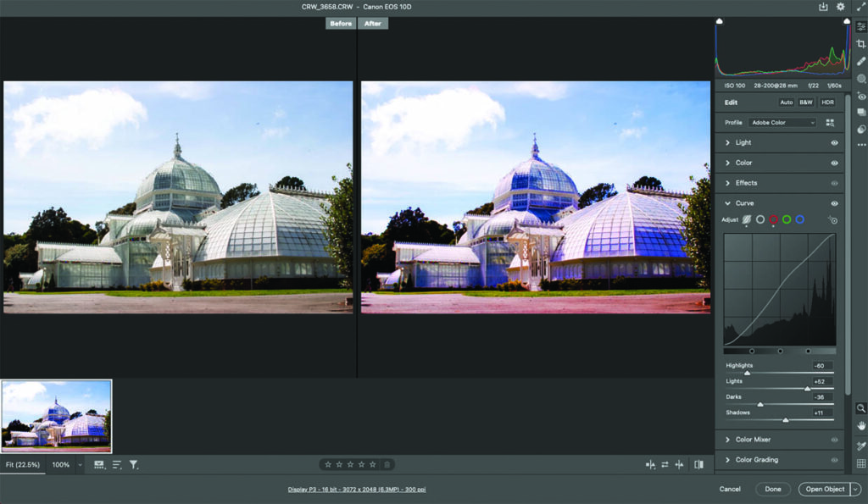
Task: Click the filter funnel icon in filmstrip bar
Action: [x=134, y=464]
